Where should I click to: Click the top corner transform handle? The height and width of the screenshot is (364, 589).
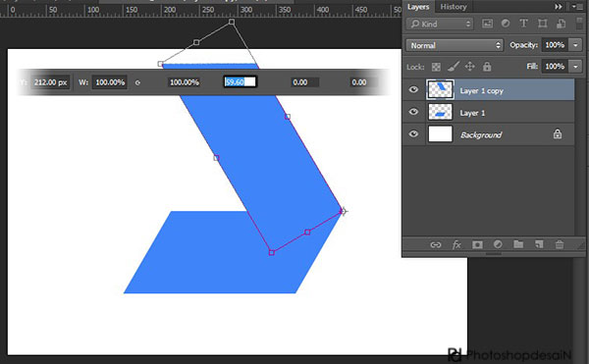[x=232, y=23]
